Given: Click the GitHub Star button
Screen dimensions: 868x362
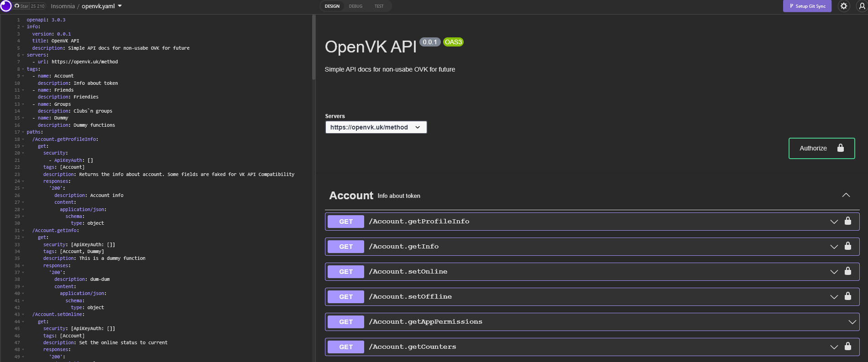Looking at the screenshot, I should click(21, 6).
